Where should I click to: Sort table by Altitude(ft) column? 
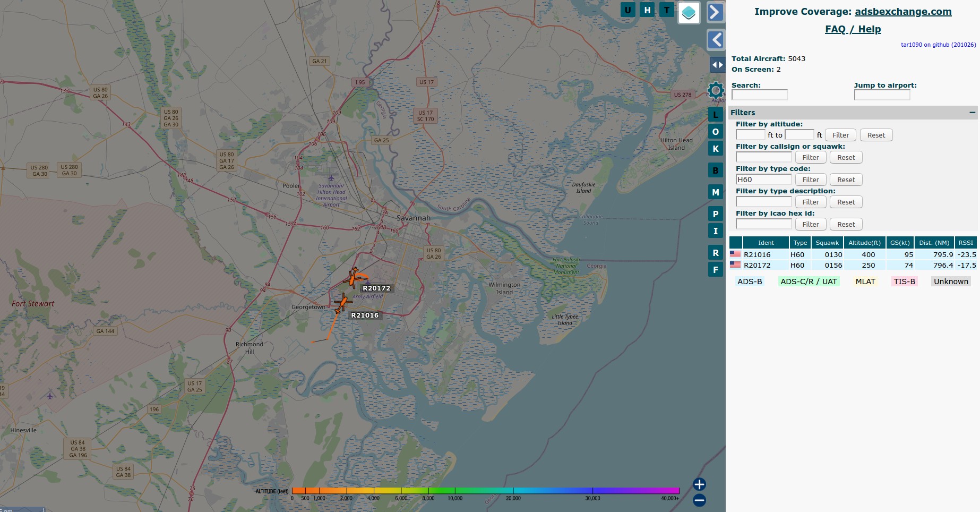(x=864, y=243)
